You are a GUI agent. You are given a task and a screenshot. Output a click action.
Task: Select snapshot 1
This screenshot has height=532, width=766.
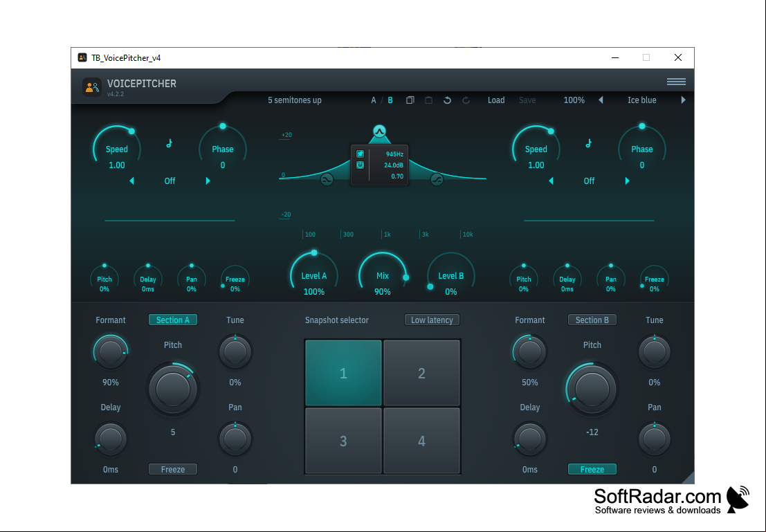tap(343, 374)
